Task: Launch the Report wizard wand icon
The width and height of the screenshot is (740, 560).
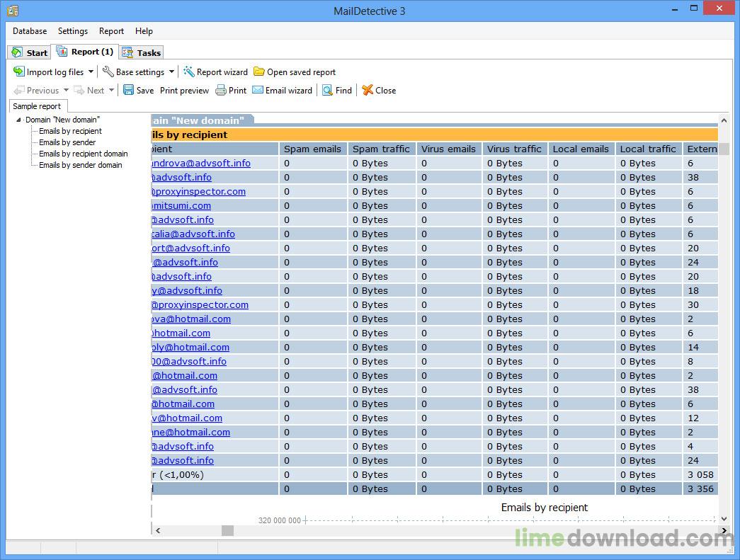Action: click(x=189, y=72)
